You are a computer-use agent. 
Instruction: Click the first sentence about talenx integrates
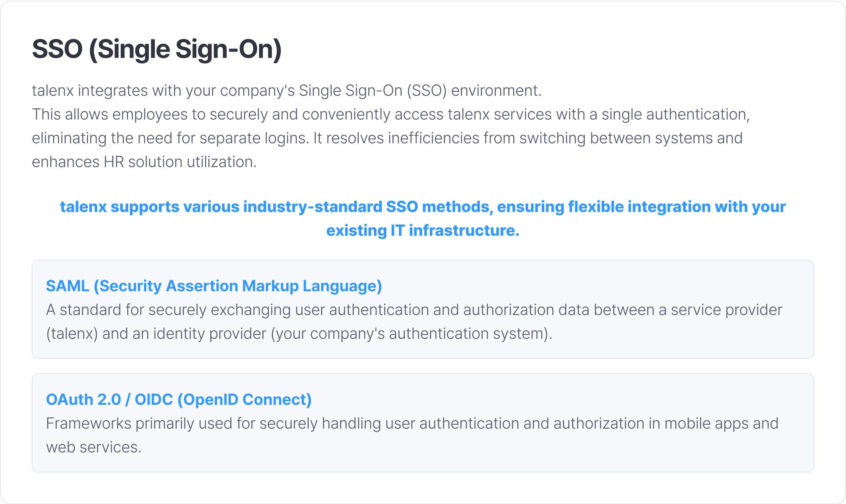point(286,91)
